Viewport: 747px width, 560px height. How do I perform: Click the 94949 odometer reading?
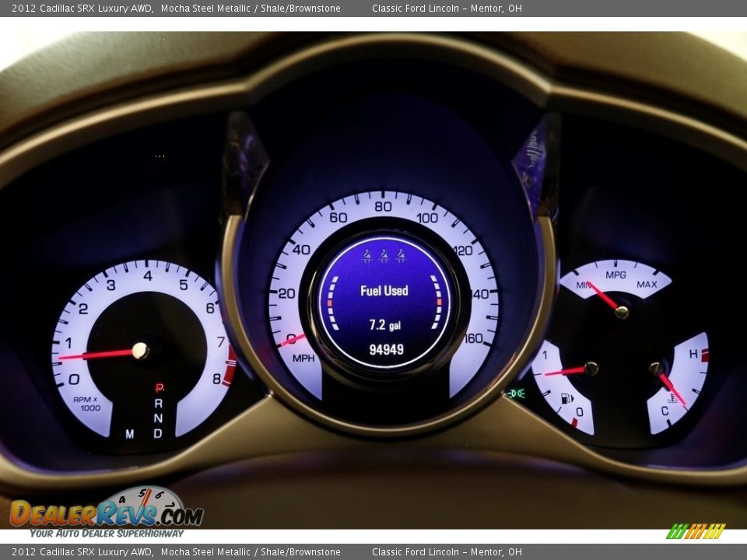point(386,350)
